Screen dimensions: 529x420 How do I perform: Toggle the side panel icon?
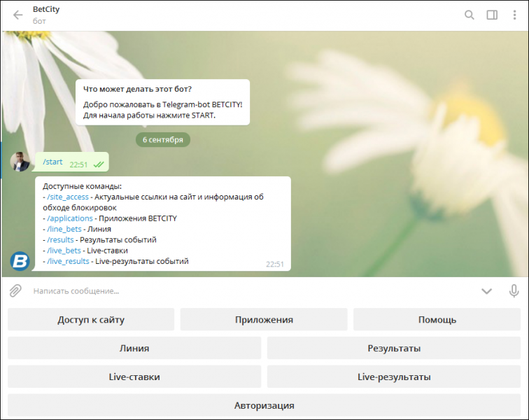point(492,15)
